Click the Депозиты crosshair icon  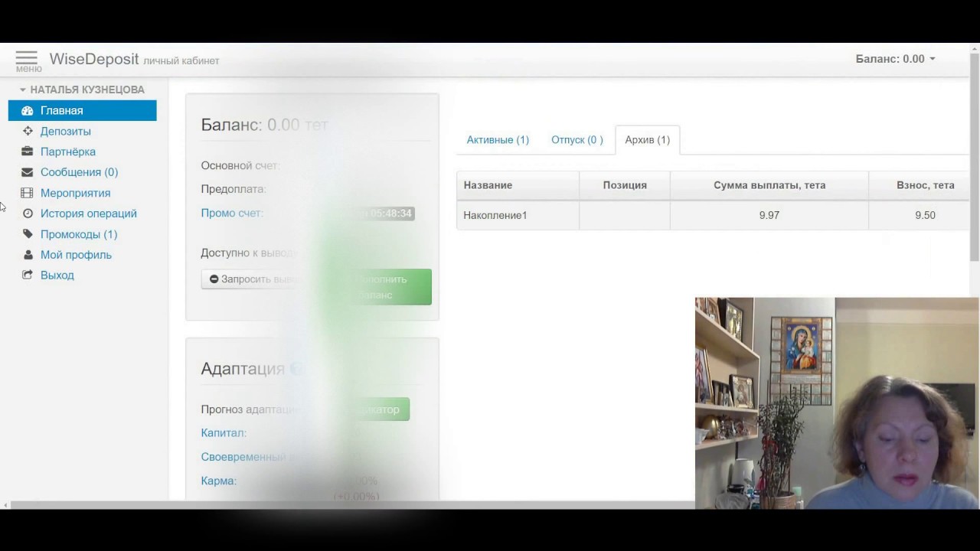(28, 131)
